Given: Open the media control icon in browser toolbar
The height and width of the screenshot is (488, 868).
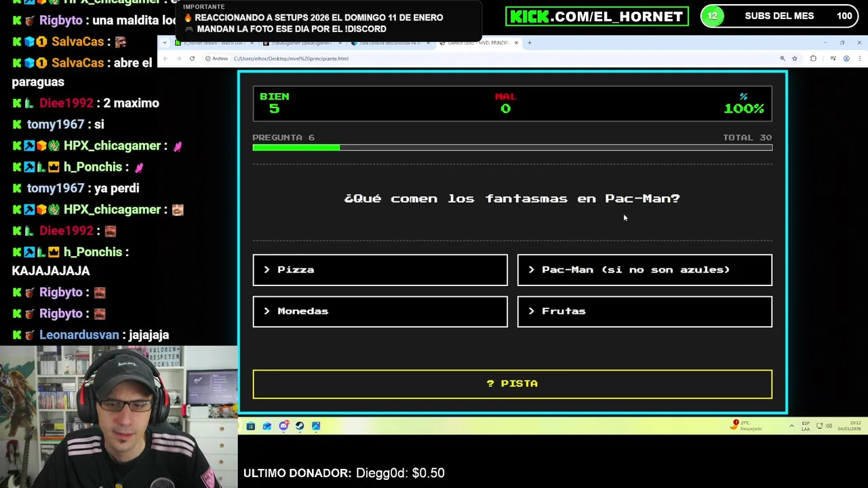Looking at the screenshot, I should pyautogui.click(x=833, y=58).
